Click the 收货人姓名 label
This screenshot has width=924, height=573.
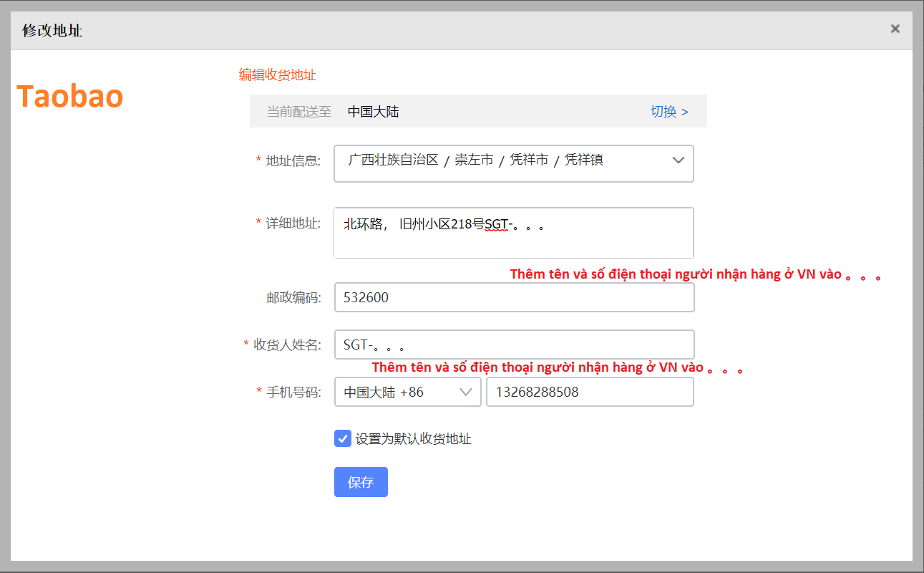tap(288, 345)
